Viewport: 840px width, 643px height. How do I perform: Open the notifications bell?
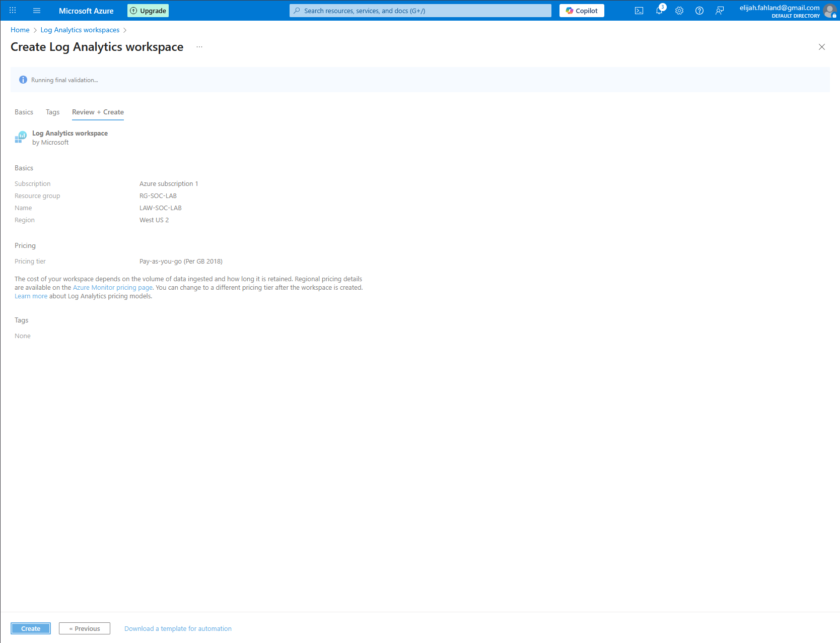point(659,11)
